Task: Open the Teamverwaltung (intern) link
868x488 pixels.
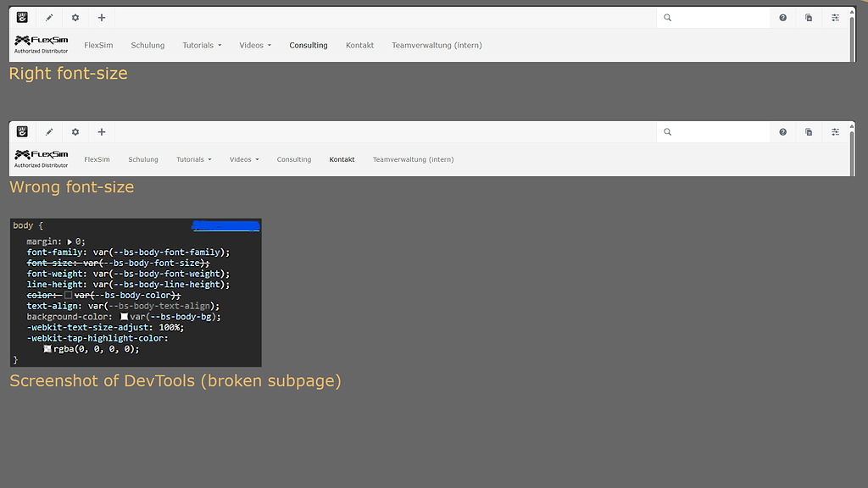Action: pyautogui.click(x=437, y=45)
